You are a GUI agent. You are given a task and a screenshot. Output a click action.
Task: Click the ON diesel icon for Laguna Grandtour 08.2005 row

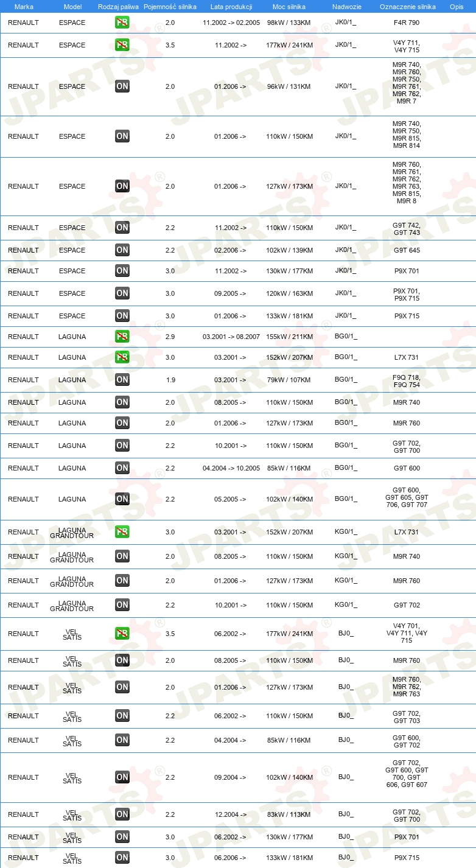(122, 556)
